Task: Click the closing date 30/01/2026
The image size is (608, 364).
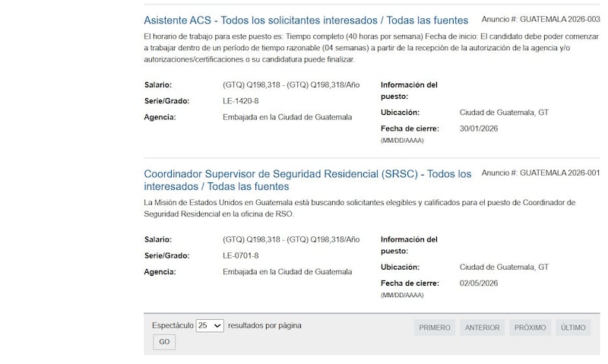Action: pos(479,128)
